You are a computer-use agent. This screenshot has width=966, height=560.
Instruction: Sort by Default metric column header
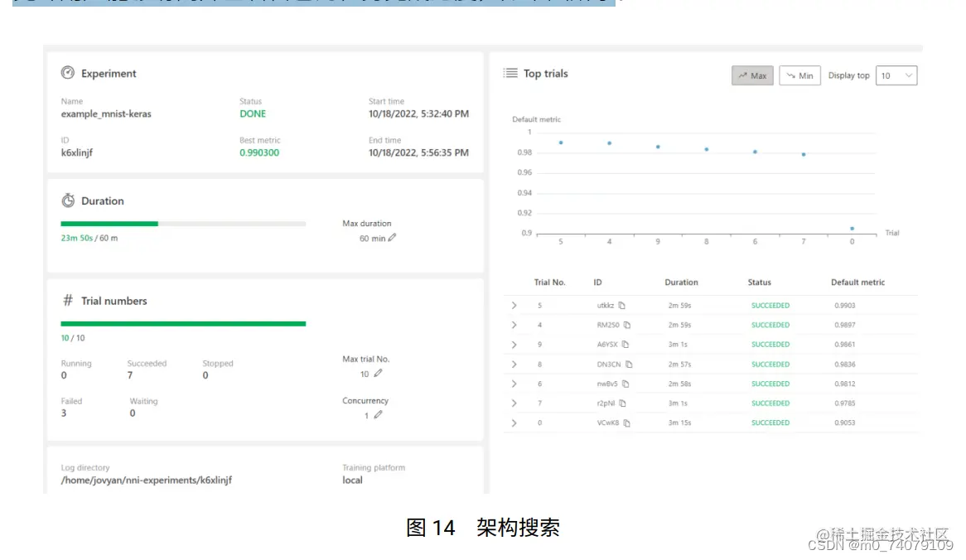[x=857, y=282]
